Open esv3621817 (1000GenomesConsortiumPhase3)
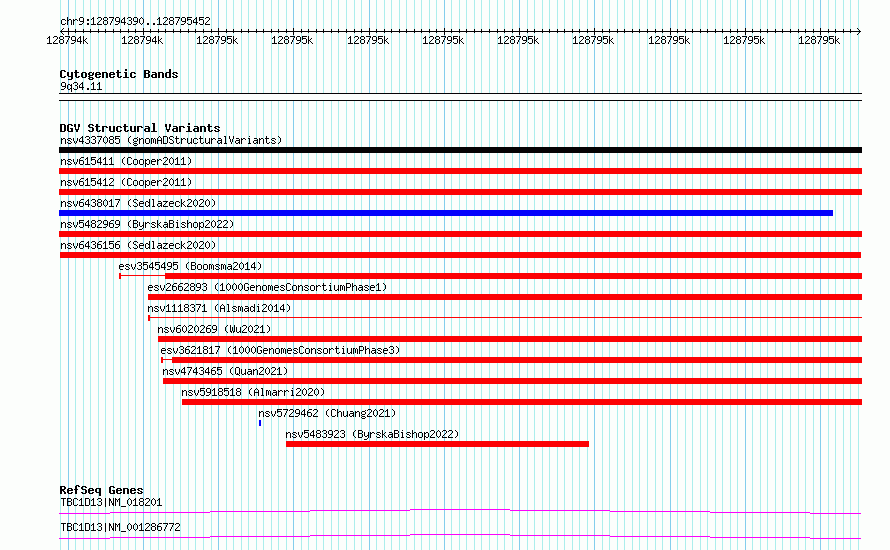 [x=280, y=350]
